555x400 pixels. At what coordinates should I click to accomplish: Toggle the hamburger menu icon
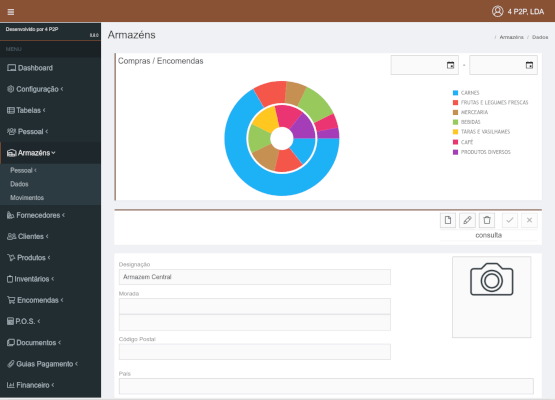tap(11, 12)
